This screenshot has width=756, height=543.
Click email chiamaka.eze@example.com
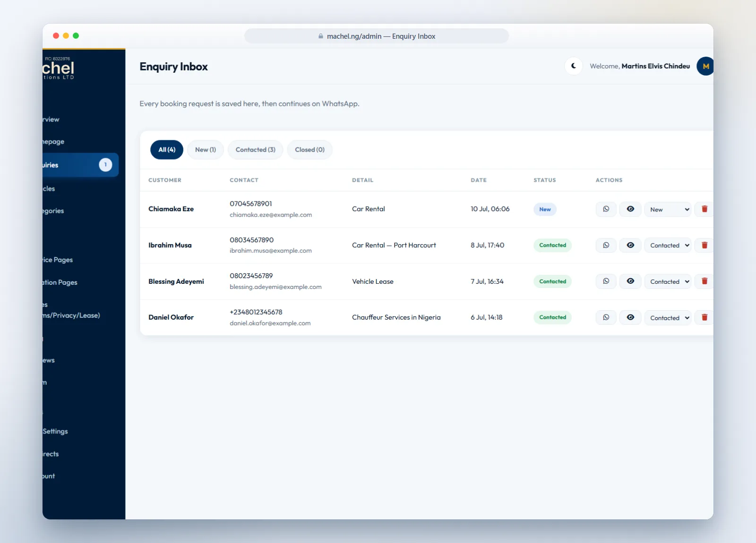271,215
